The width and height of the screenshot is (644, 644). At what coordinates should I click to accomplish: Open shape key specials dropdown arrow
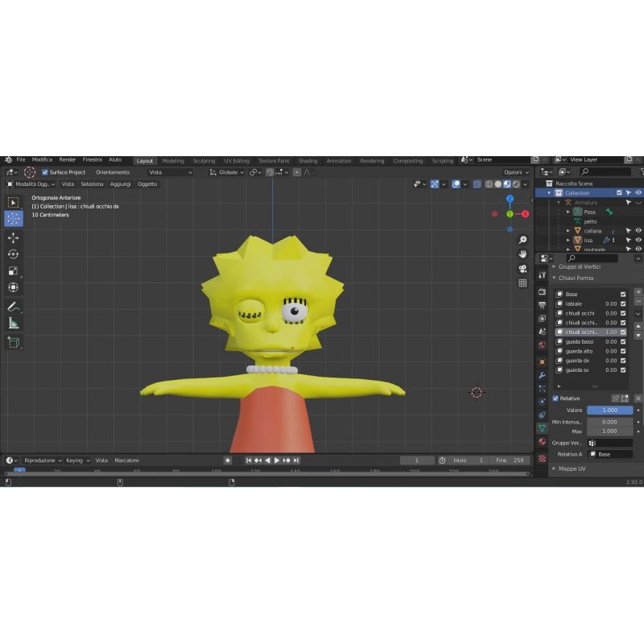tap(638, 314)
